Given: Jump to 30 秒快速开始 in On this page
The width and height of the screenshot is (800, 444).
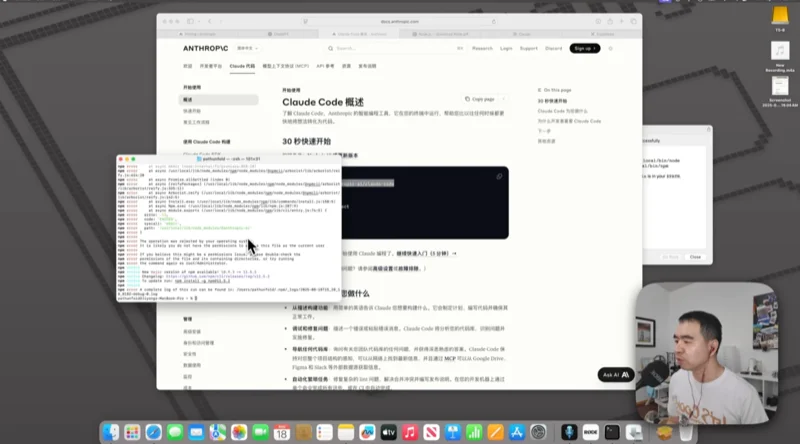Looking at the screenshot, I should tap(553, 101).
